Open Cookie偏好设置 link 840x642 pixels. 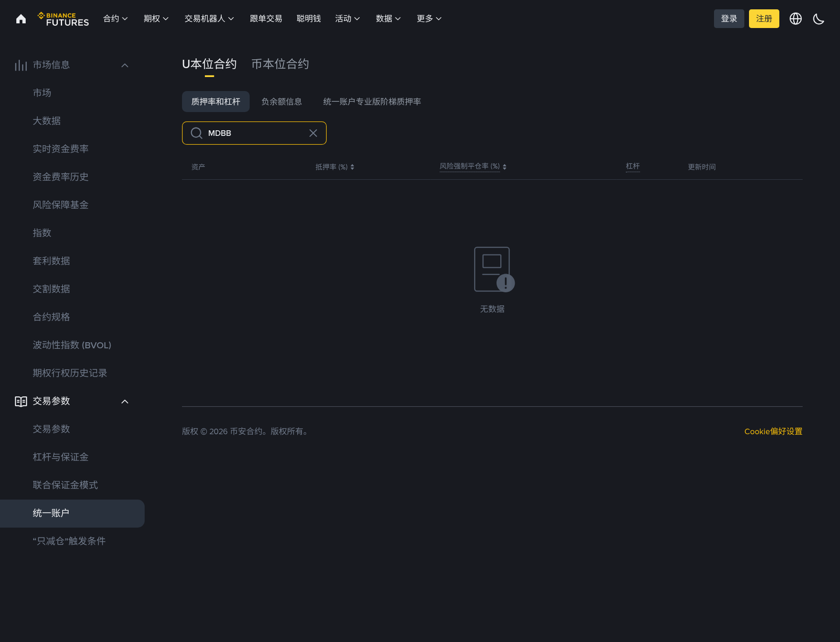773,431
